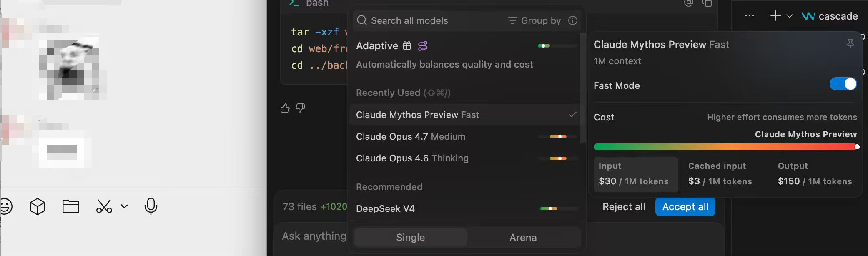Select the scissors screenshot tool

click(x=104, y=206)
